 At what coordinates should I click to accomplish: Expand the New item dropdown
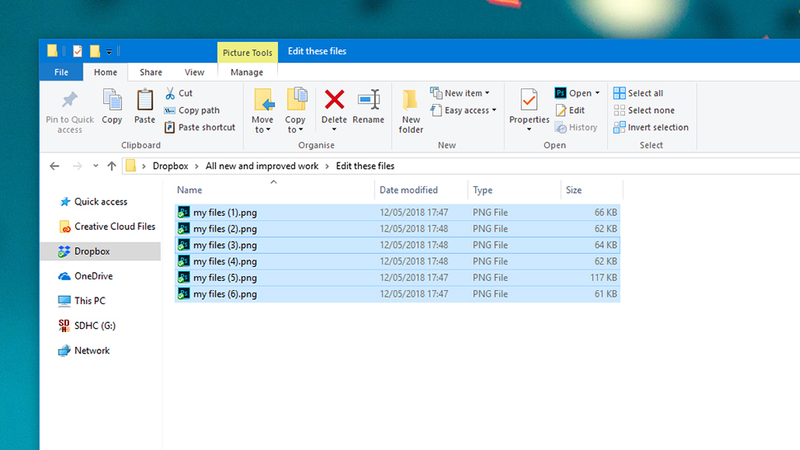tap(487, 93)
